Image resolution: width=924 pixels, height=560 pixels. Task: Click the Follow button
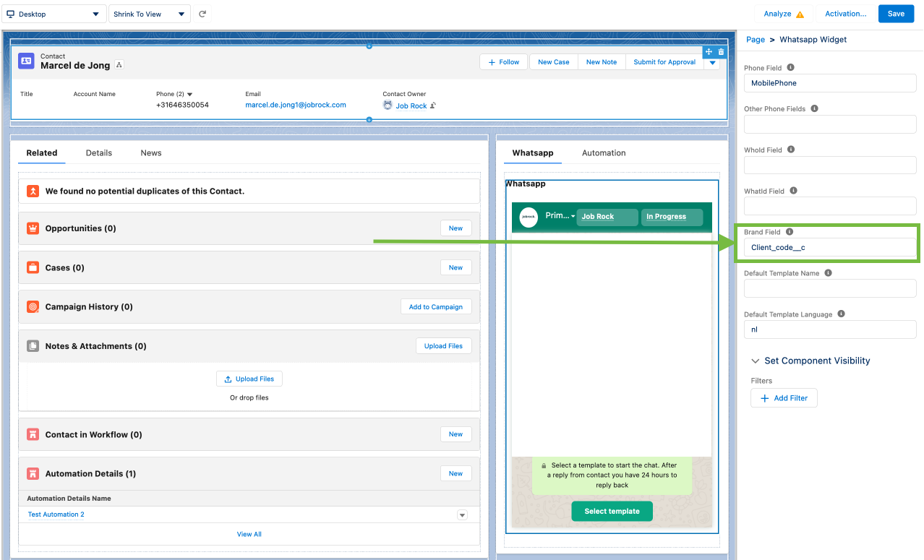click(x=504, y=62)
